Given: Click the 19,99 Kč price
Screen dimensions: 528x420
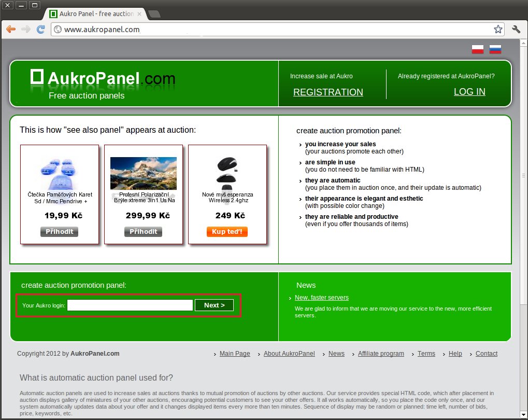Looking at the screenshot, I should point(63,215).
